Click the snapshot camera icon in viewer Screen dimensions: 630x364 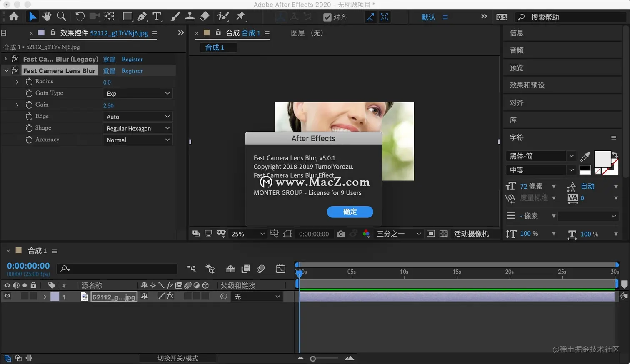pos(341,234)
